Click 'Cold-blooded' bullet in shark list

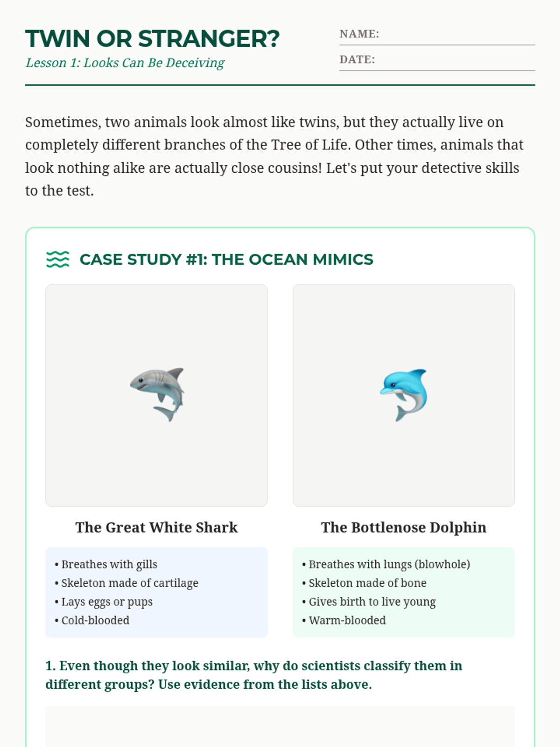[x=92, y=620]
